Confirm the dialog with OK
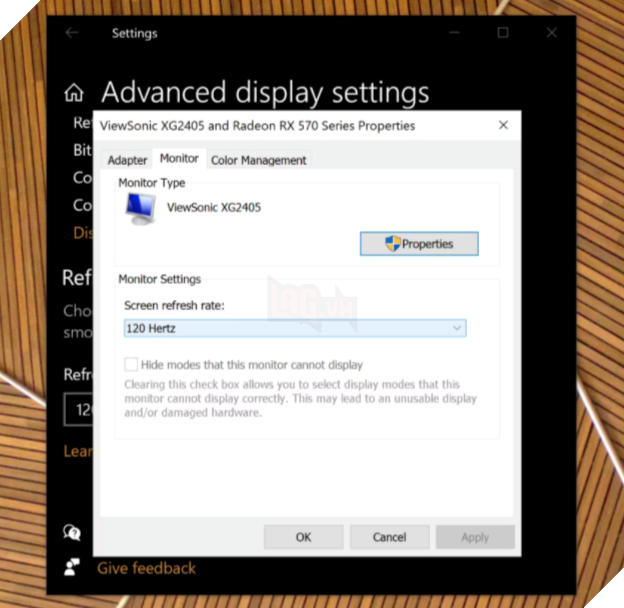The width and height of the screenshot is (624, 608). pos(303,537)
